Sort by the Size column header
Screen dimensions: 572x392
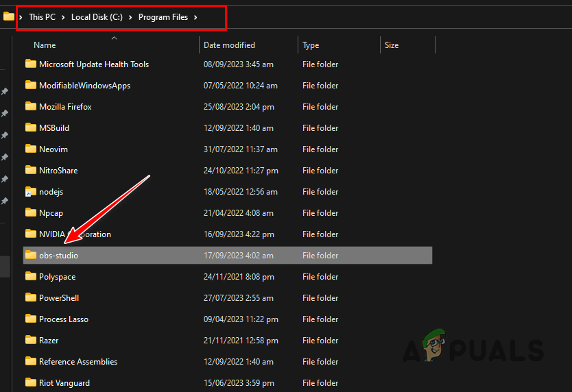(x=392, y=45)
